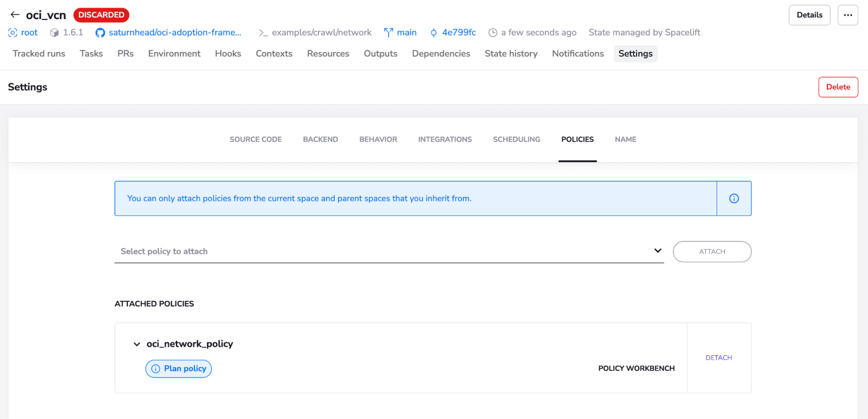The height and width of the screenshot is (419, 868).
Task: Select the Settings tab
Action: pyautogui.click(x=635, y=53)
